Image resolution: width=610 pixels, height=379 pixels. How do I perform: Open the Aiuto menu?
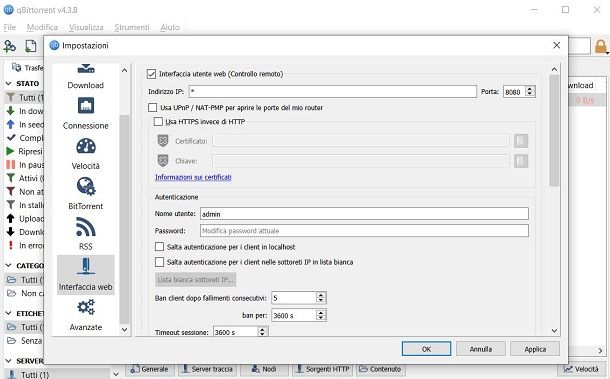170,27
